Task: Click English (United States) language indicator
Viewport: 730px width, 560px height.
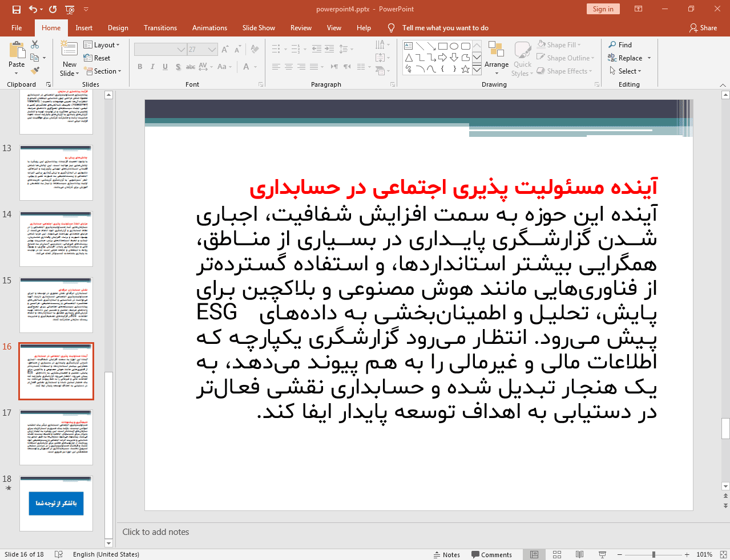Action: point(106,554)
